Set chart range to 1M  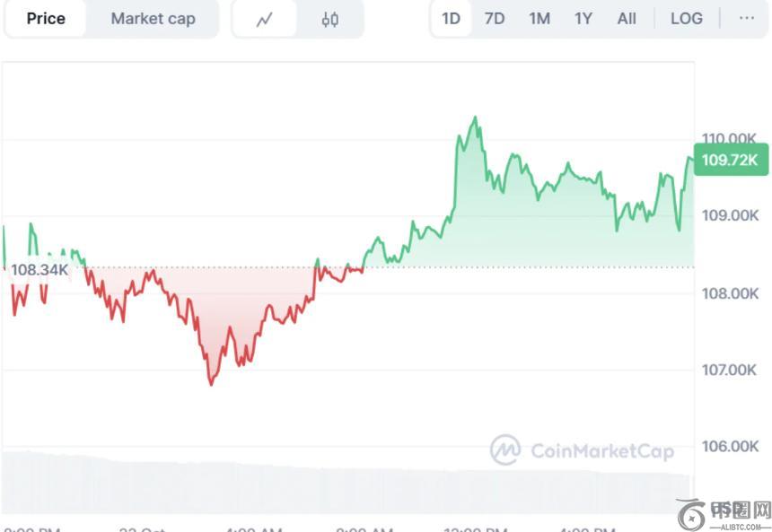(540, 19)
